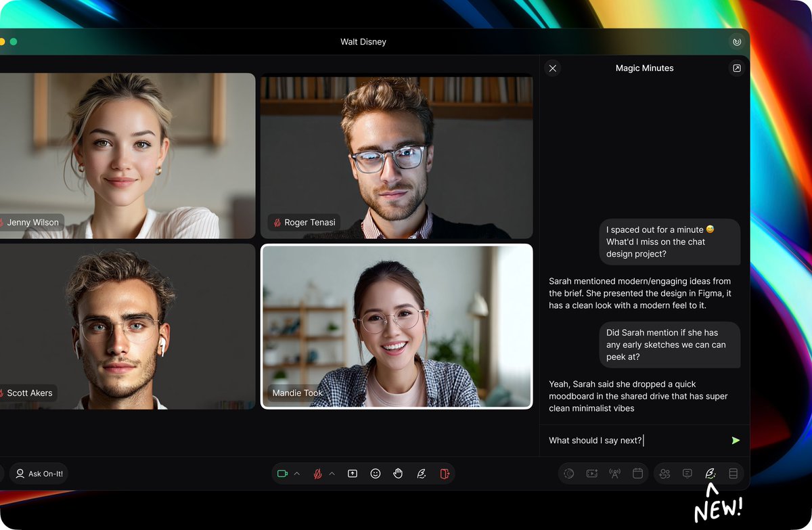812x530 pixels.
Task: Open the emoji reactions icon
Action: (x=376, y=474)
